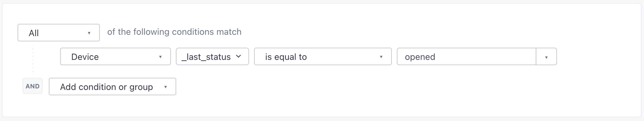
Task: Click the small arrow beside All
Action: pyautogui.click(x=89, y=33)
